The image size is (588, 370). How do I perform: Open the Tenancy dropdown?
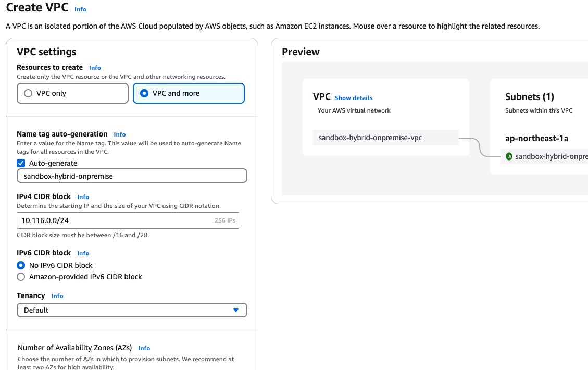point(132,311)
